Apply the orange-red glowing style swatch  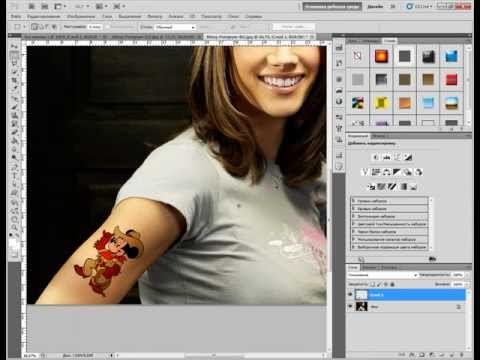pyautogui.click(x=381, y=56)
